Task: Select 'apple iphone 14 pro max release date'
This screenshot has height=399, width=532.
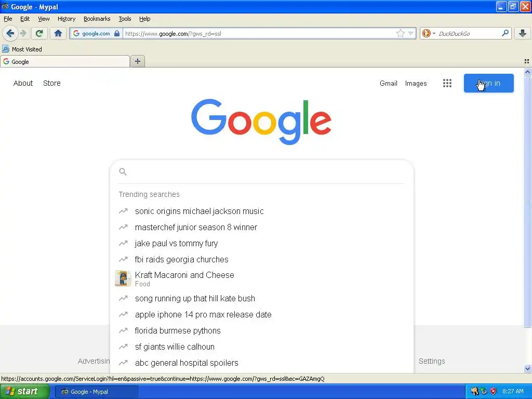Action: 262,314
